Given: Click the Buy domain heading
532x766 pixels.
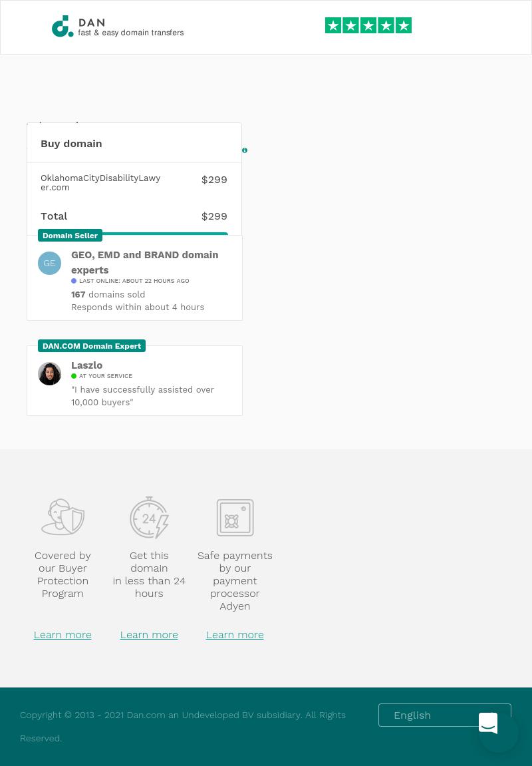Looking at the screenshot, I should [71, 143].
